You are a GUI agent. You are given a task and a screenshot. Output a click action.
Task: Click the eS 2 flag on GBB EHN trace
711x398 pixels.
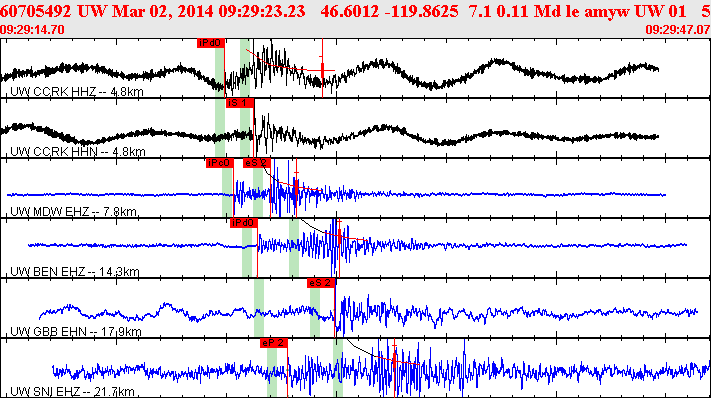[321, 283]
